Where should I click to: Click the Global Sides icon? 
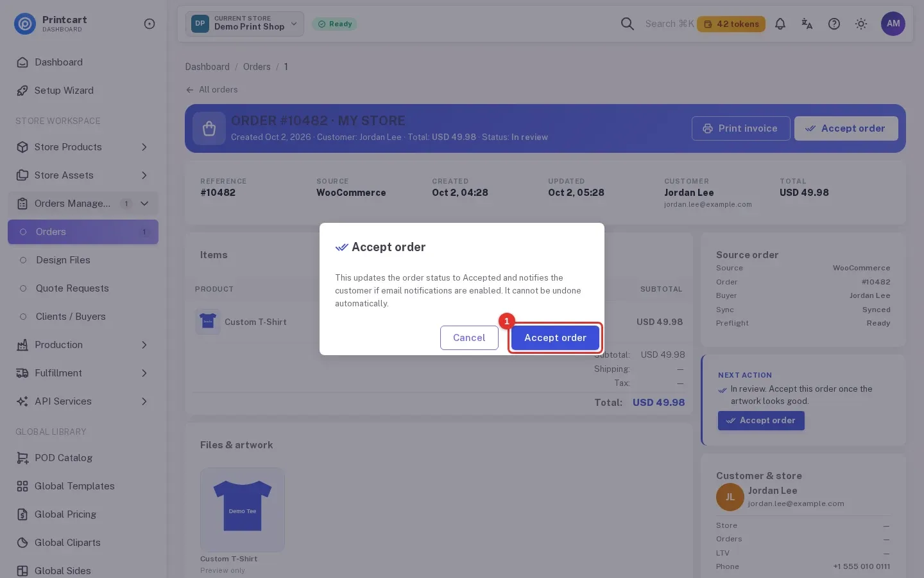tap(22, 571)
